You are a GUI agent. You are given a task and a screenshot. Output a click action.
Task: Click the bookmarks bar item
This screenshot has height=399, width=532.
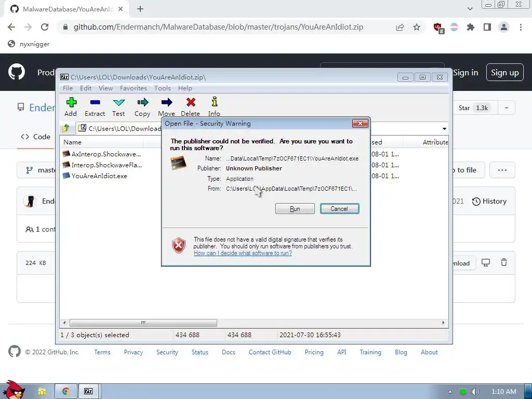(29, 44)
